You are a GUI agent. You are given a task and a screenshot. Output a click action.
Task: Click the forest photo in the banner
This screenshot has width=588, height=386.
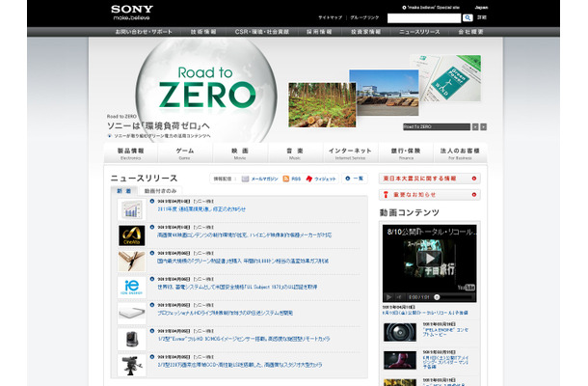point(322,105)
